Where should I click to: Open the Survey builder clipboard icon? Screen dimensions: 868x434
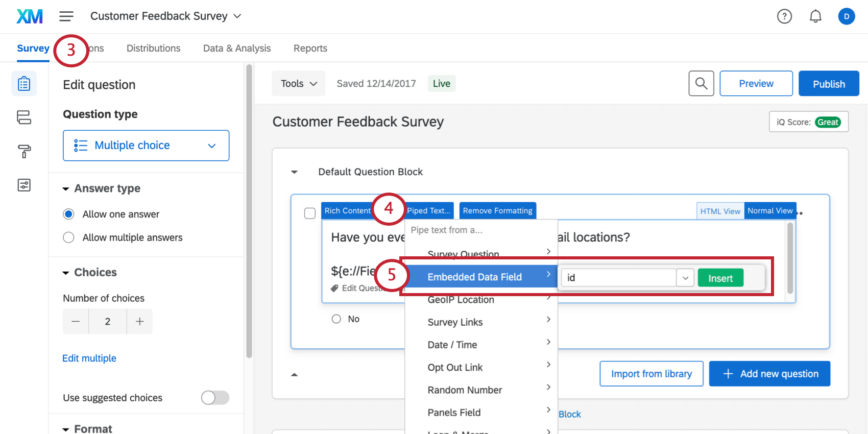(x=24, y=84)
